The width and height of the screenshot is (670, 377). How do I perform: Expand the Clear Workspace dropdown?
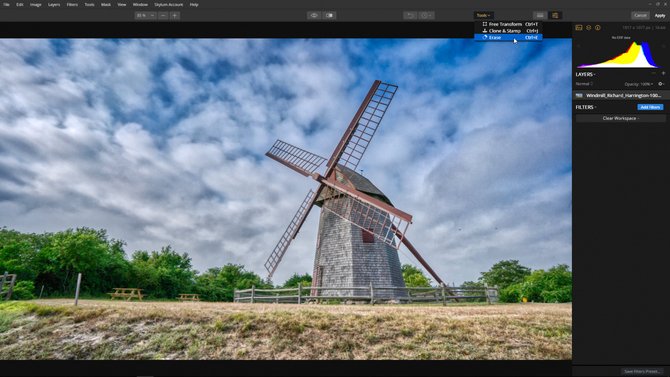click(x=620, y=118)
